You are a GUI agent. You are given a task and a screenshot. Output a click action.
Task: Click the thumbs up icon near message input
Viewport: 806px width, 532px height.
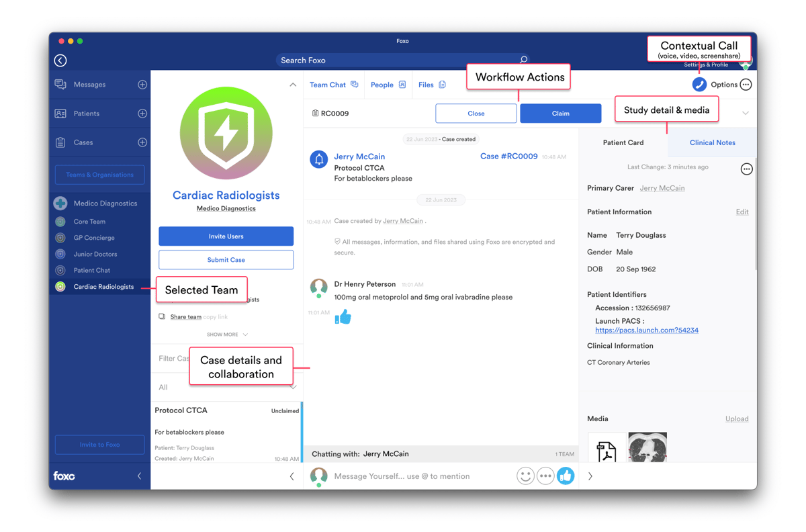(x=566, y=476)
